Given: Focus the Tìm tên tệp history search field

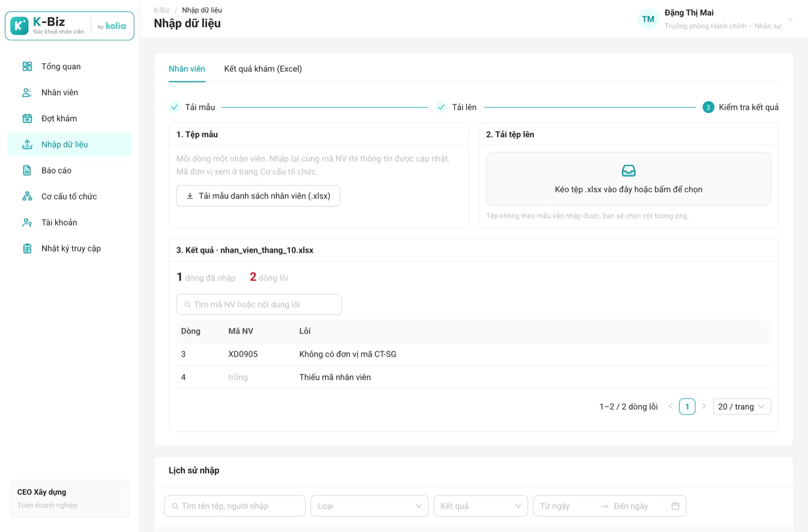Looking at the screenshot, I should [235, 506].
